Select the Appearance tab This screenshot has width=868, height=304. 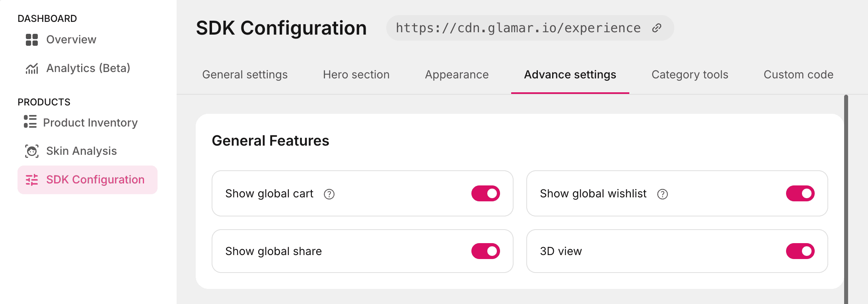click(457, 75)
